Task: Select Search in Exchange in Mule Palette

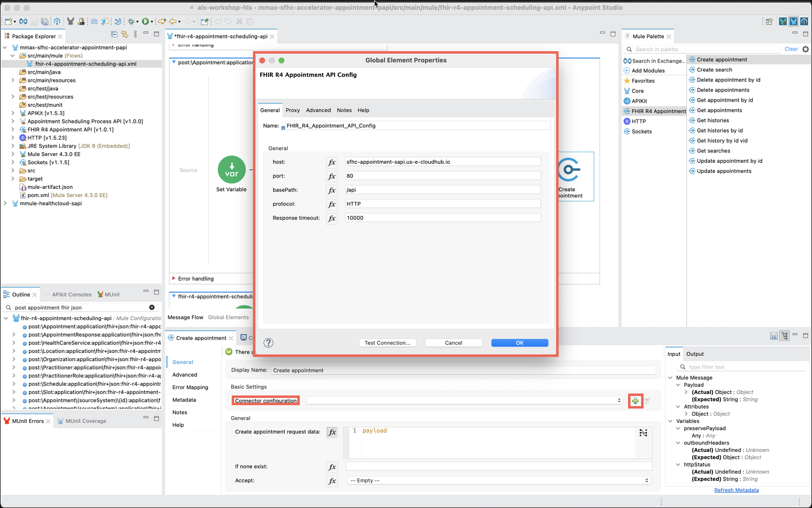Action: [x=654, y=61]
